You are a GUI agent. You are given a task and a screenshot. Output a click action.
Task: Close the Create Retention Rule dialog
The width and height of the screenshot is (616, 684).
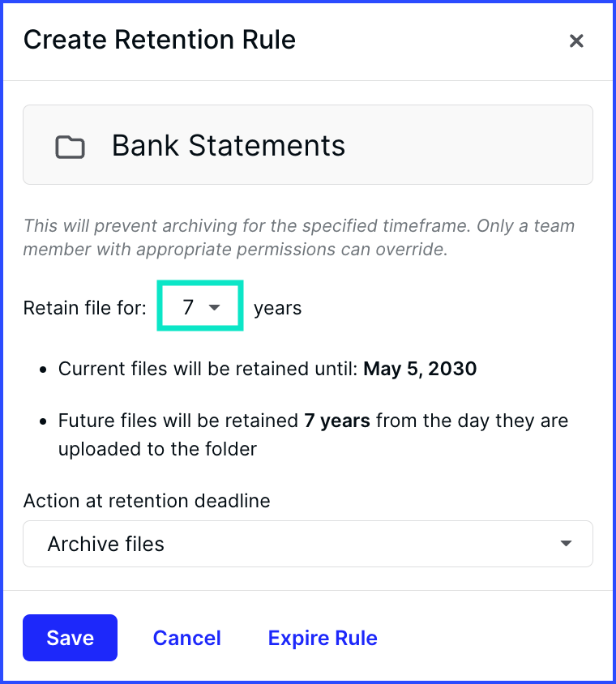coord(576,41)
